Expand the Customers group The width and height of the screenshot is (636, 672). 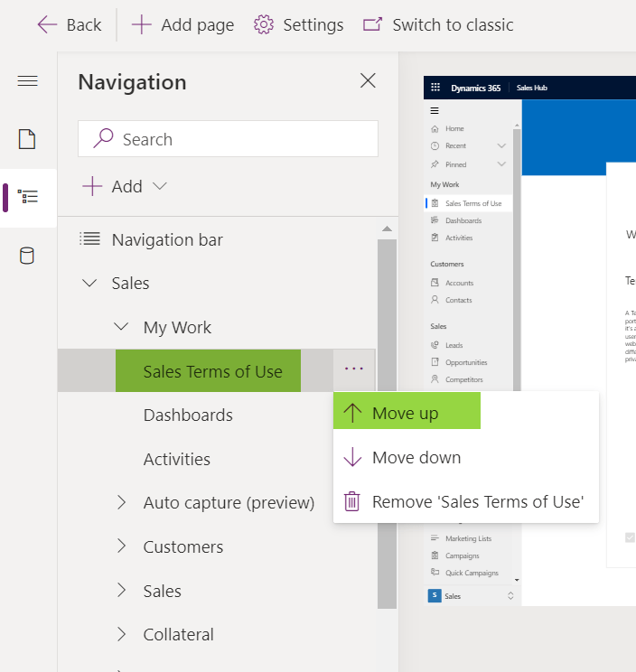click(121, 546)
